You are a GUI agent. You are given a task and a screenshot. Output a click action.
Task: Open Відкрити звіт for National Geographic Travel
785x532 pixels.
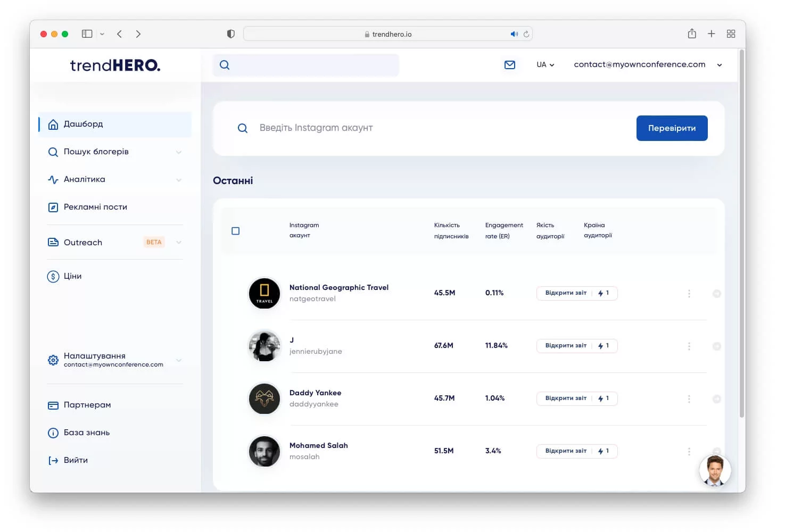[566, 293]
